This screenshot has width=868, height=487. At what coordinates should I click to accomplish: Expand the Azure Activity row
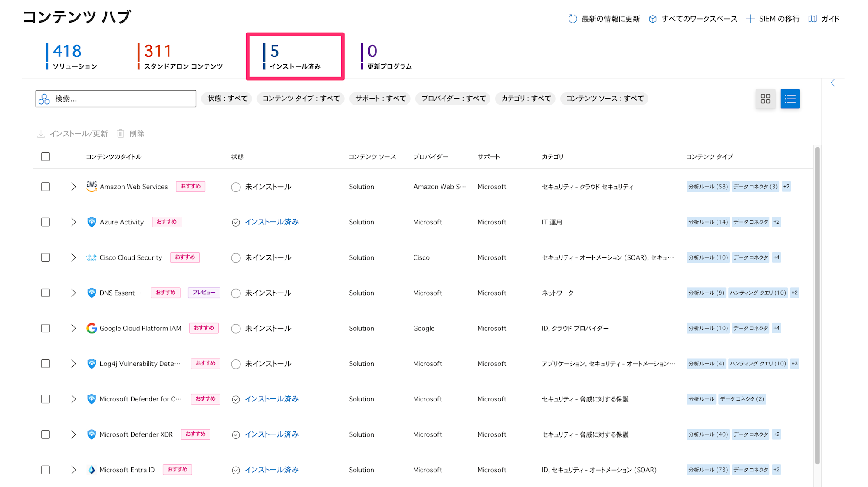(73, 222)
